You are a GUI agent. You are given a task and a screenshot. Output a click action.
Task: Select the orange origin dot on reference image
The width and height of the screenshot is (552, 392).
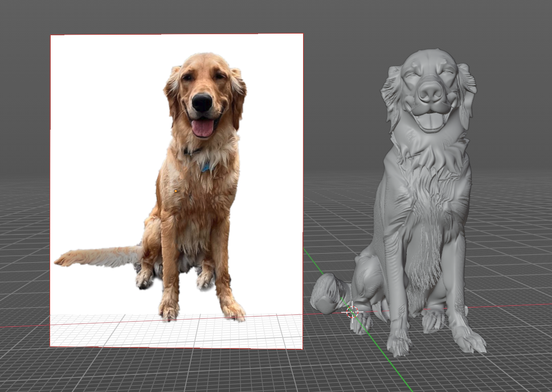click(x=175, y=191)
